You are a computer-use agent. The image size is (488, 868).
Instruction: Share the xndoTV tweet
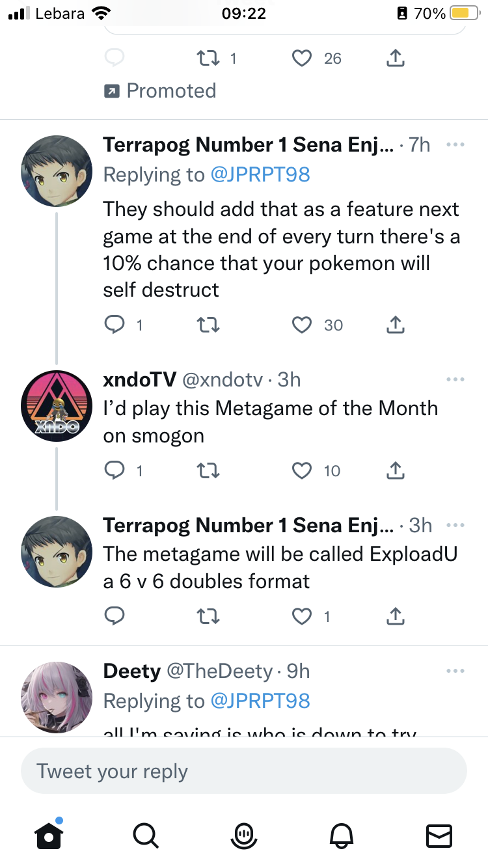[x=395, y=470]
